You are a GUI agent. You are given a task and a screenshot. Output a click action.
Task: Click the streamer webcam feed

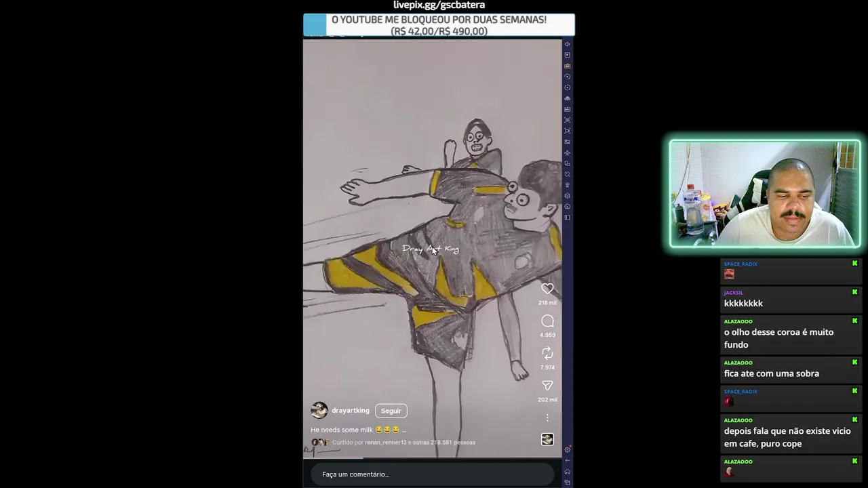point(765,194)
